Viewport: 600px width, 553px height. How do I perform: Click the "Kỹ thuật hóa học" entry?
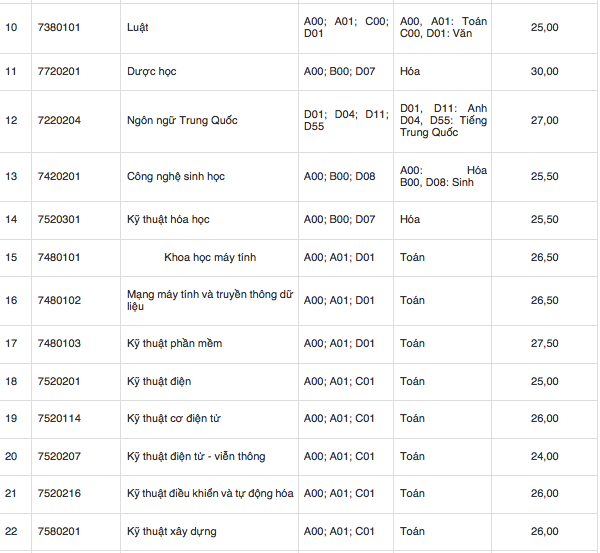168,219
